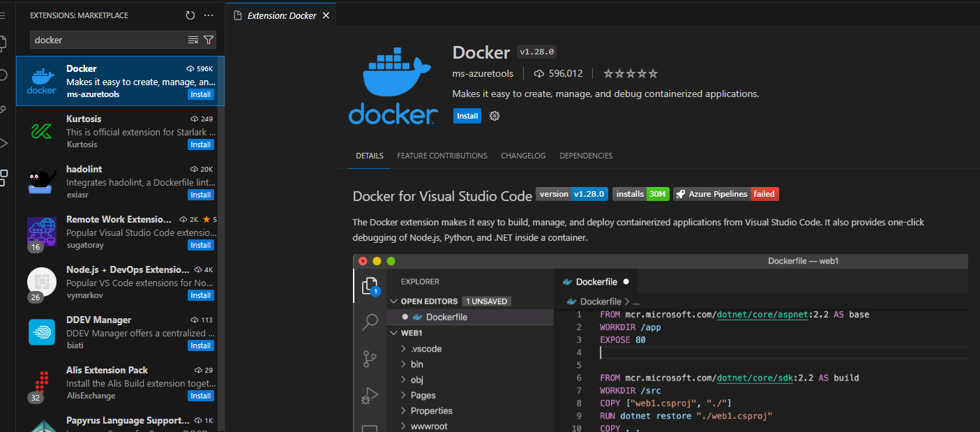Install the Remote Work Extension pack

coord(201,245)
